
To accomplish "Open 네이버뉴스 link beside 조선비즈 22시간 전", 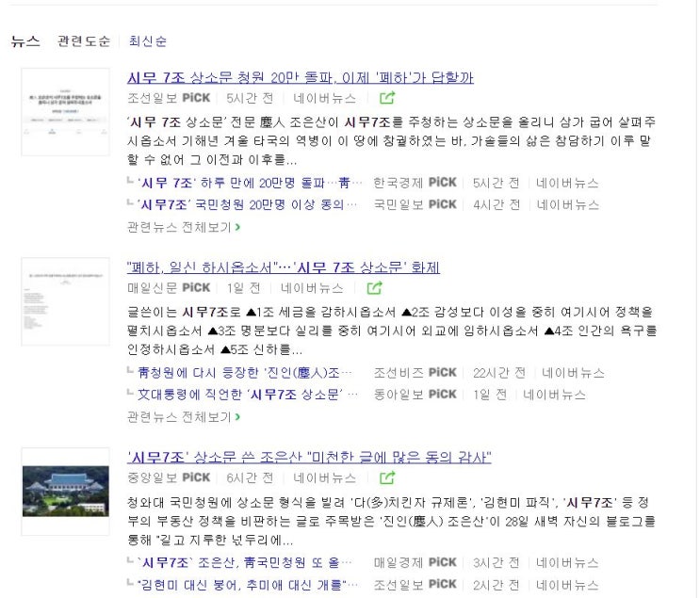I will [x=573, y=373].
